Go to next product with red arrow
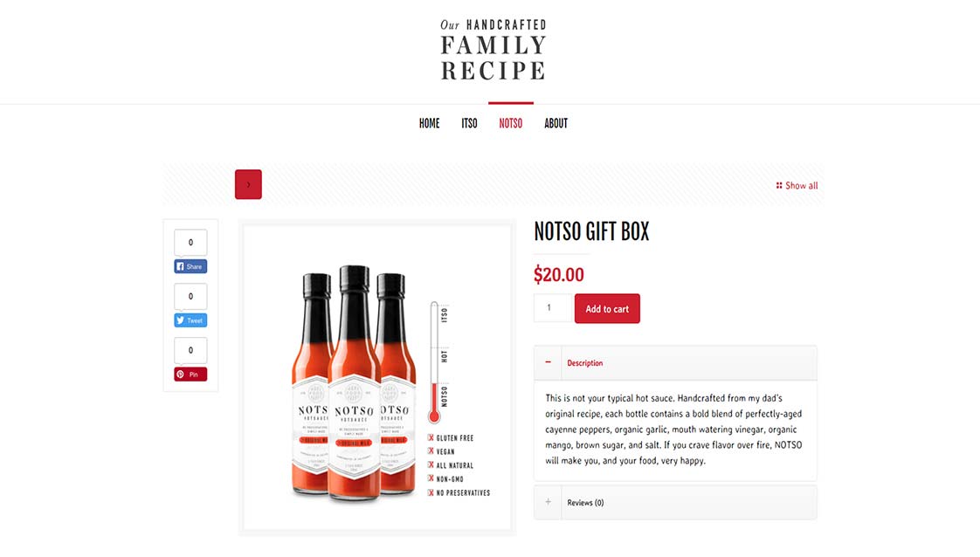 248,184
